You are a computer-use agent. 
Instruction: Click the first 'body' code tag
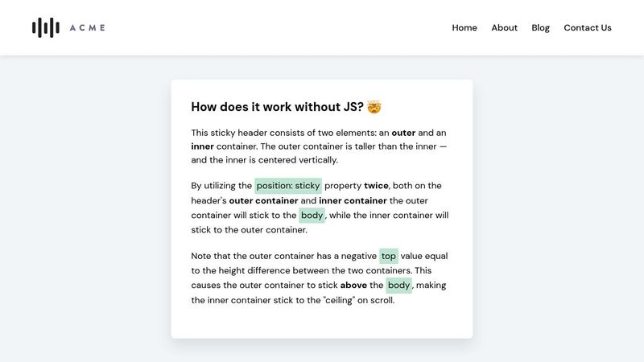[x=312, y=216]
